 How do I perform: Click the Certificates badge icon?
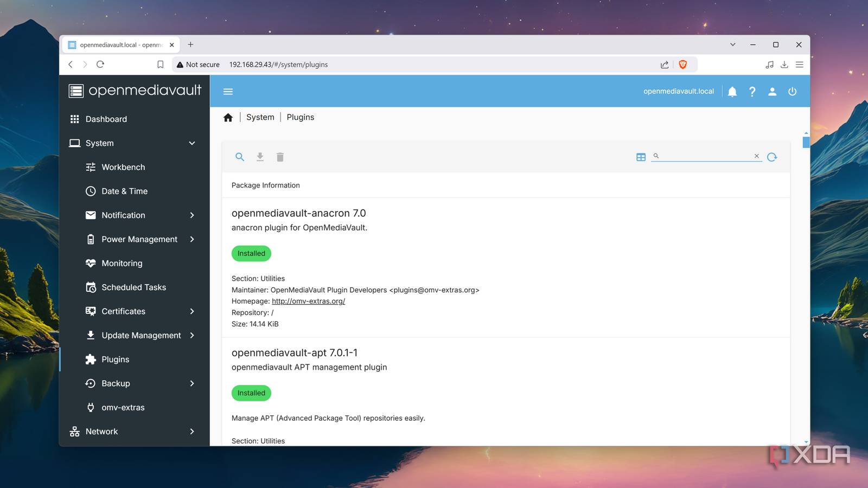pos(91,311)
